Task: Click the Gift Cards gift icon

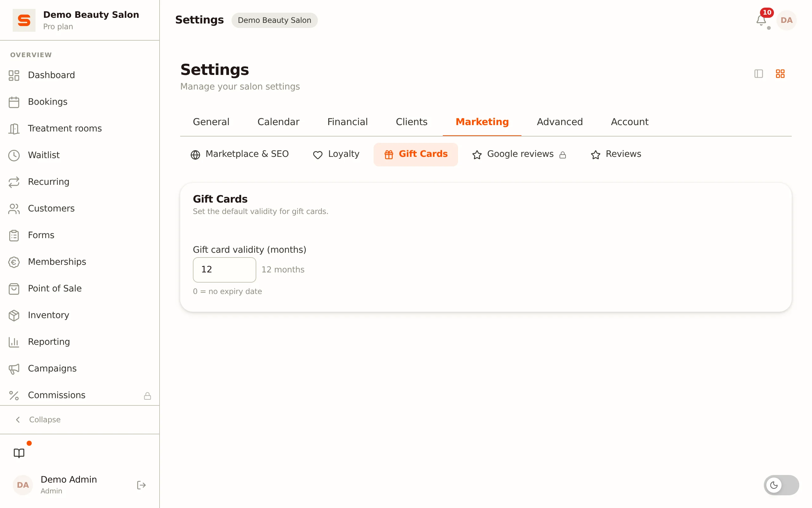Action: tap(389, 155)
